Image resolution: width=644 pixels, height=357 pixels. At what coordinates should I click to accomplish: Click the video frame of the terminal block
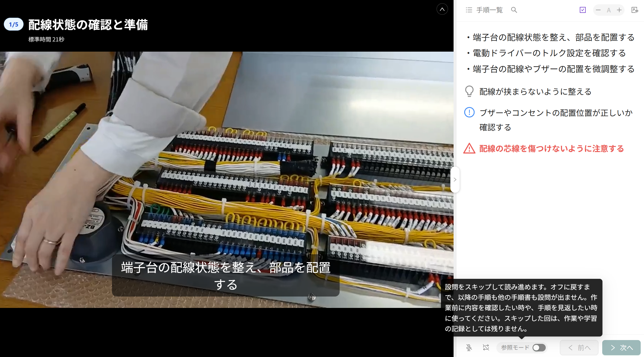pos(227,180)
